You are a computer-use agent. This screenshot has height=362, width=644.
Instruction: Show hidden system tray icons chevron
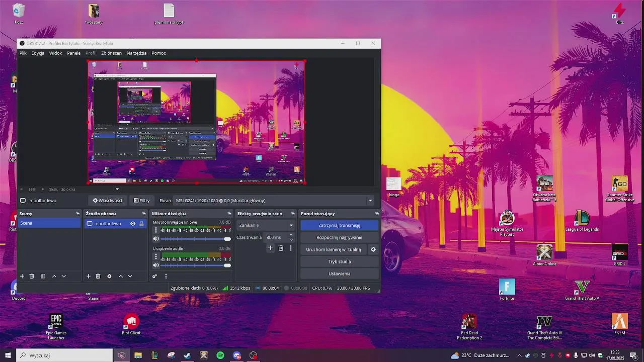point(520,355)
